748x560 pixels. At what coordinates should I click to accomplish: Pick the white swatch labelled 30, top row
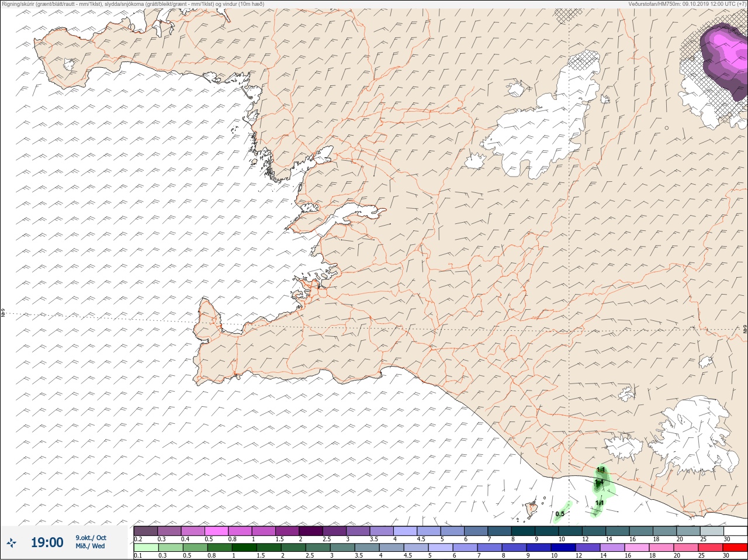click(736, 531)
